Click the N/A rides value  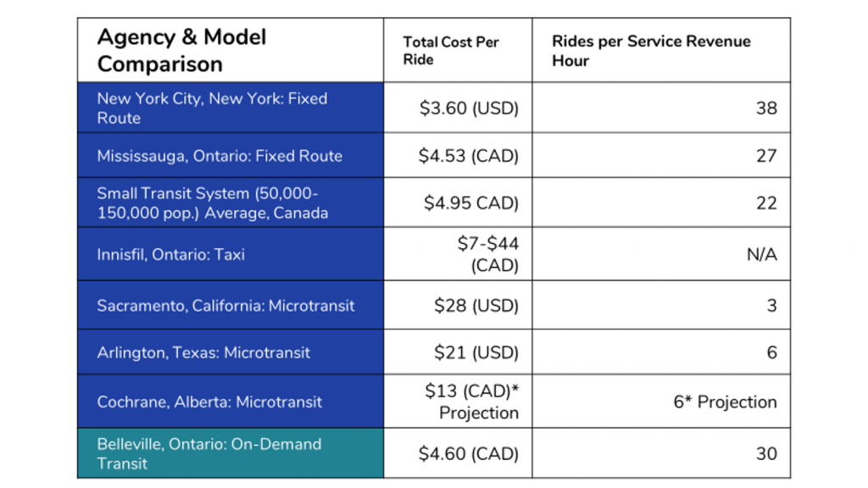click(x=761, y=254)
